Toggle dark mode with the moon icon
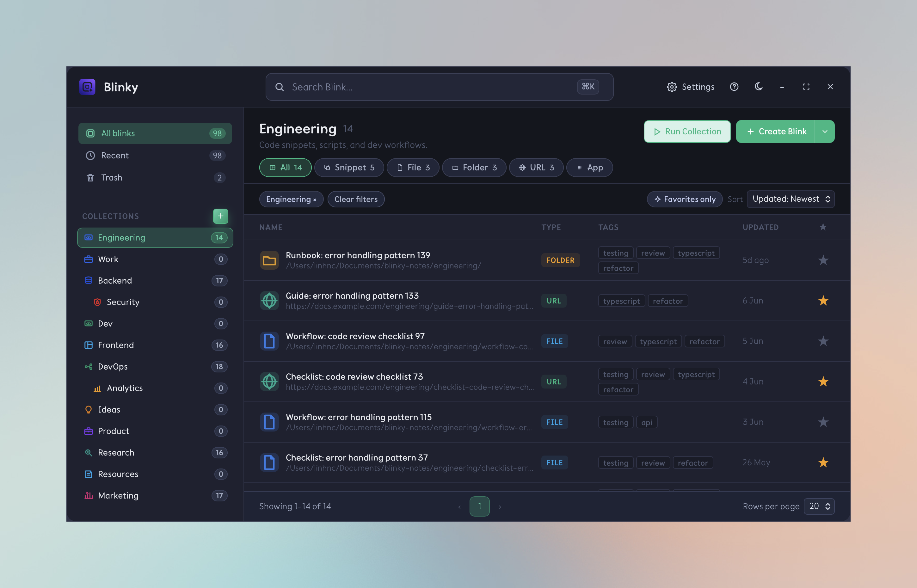The height and width of the screenshot is (588, 917). (x=759, y=87)
